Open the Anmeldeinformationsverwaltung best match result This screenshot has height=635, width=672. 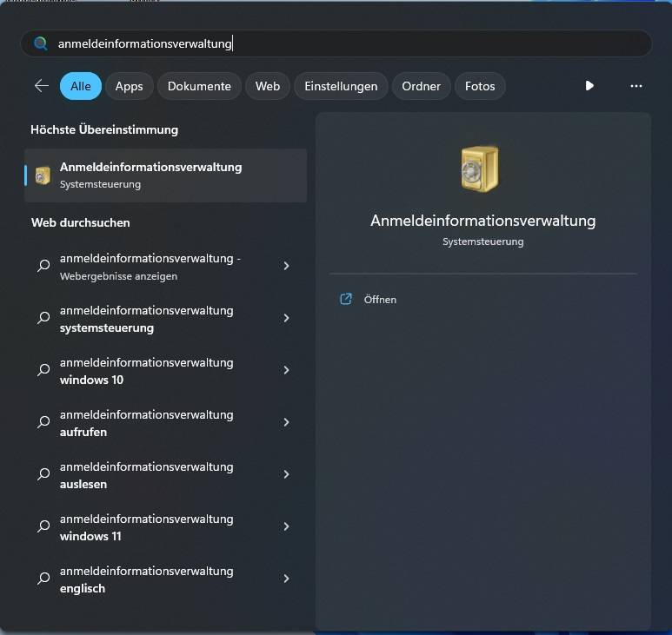pyautogui.click(x=166, y=175)
